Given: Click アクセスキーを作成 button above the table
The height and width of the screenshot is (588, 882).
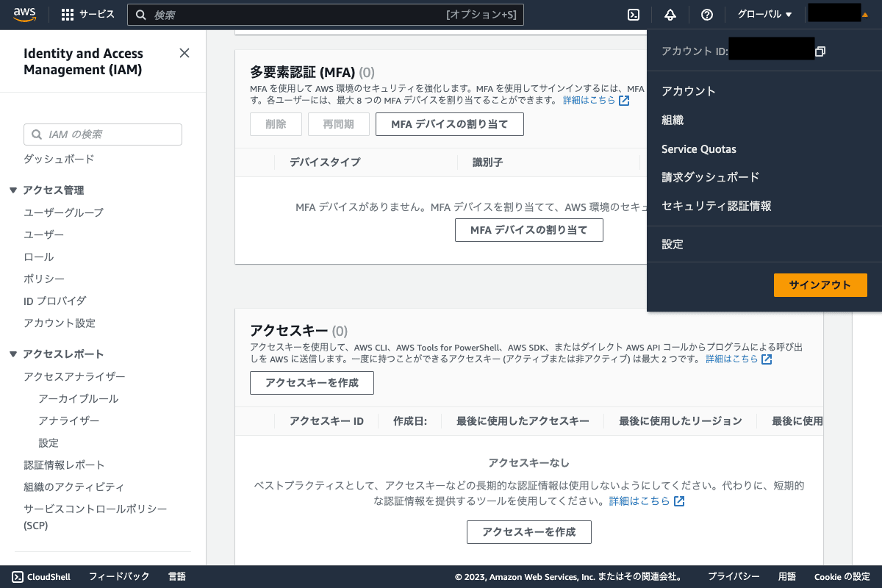Looking at the screenshot, I should (x=312, y=383).
